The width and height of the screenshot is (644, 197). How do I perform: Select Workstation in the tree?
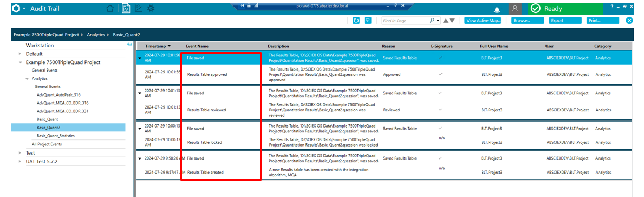(x=40, y=45)
